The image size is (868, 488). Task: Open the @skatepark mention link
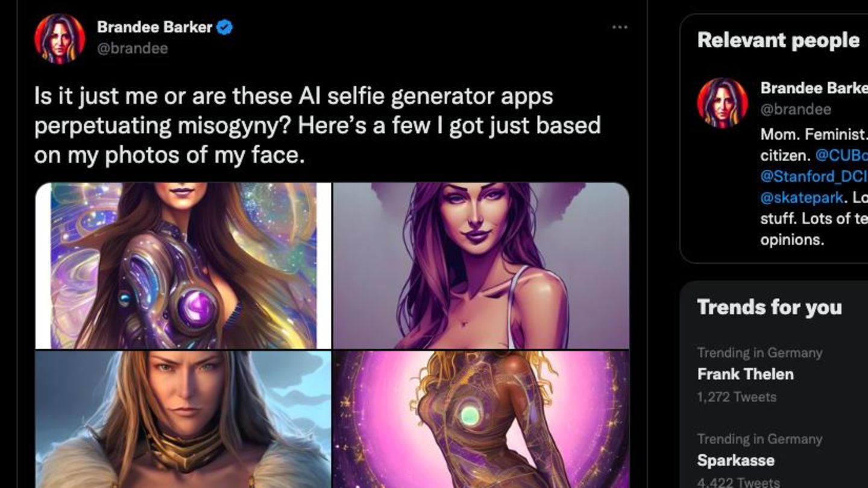[x=801, y=197]
